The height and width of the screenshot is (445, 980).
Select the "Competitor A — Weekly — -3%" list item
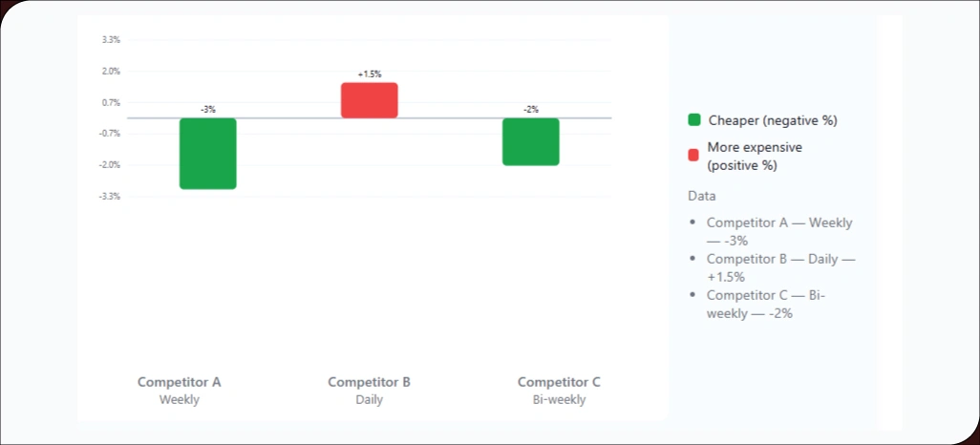[x=778, y=231]
